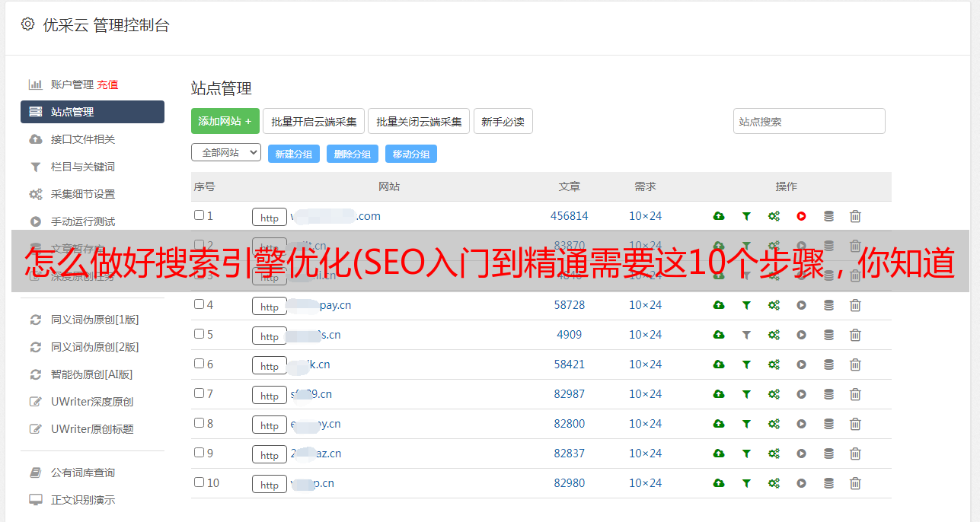The height and width of the screenshot is (522, 980).
Task: Open 采集细节设置 sidebar item
Action: 83,194
